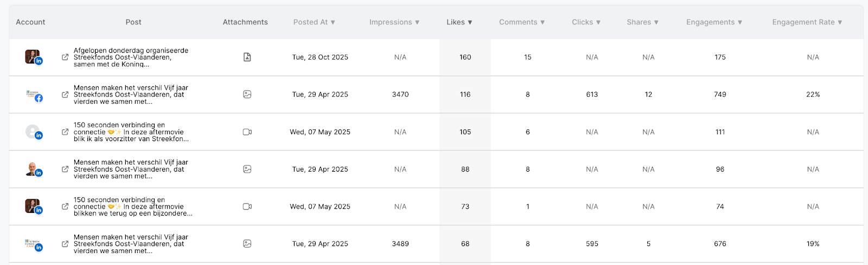Sort table by Posted At column
Viewport: 868px width, 265px height.
click(314, 22)
